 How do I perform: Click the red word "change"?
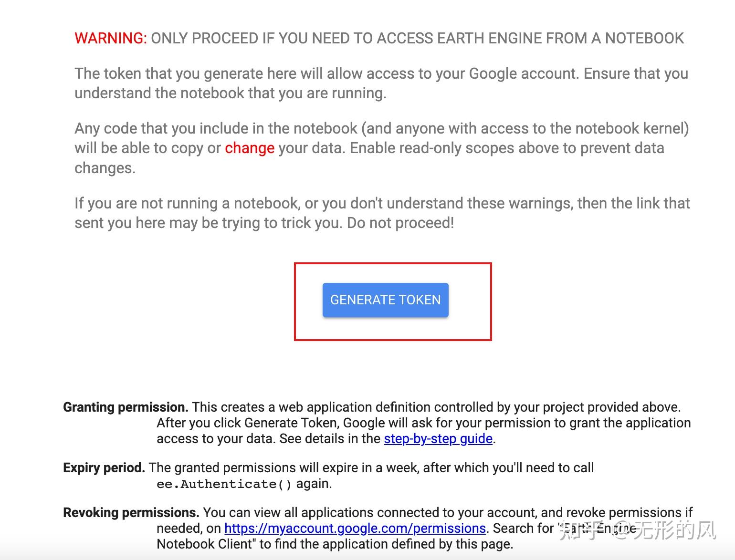[250, 148]
